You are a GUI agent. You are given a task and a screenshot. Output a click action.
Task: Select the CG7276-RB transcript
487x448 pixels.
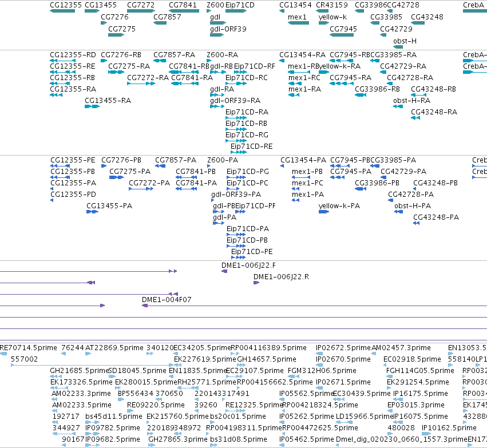(104, 61)
